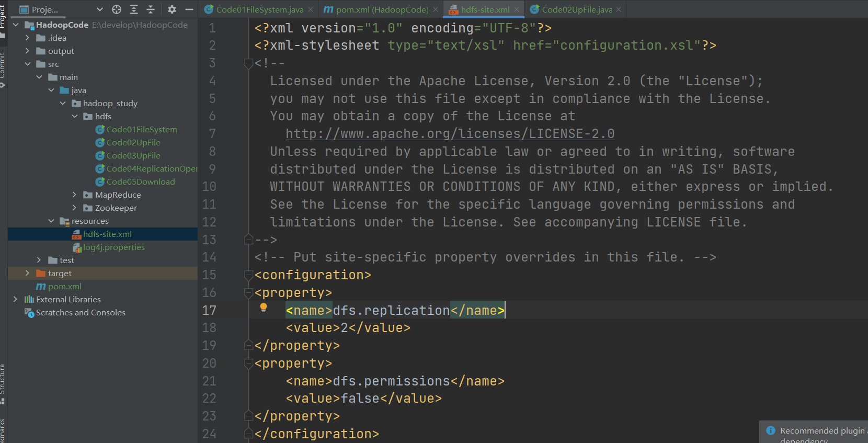Screen dimensions: 868x443
Task: Select Code03UpFile class in tree
Action: [x=133, y=155]
